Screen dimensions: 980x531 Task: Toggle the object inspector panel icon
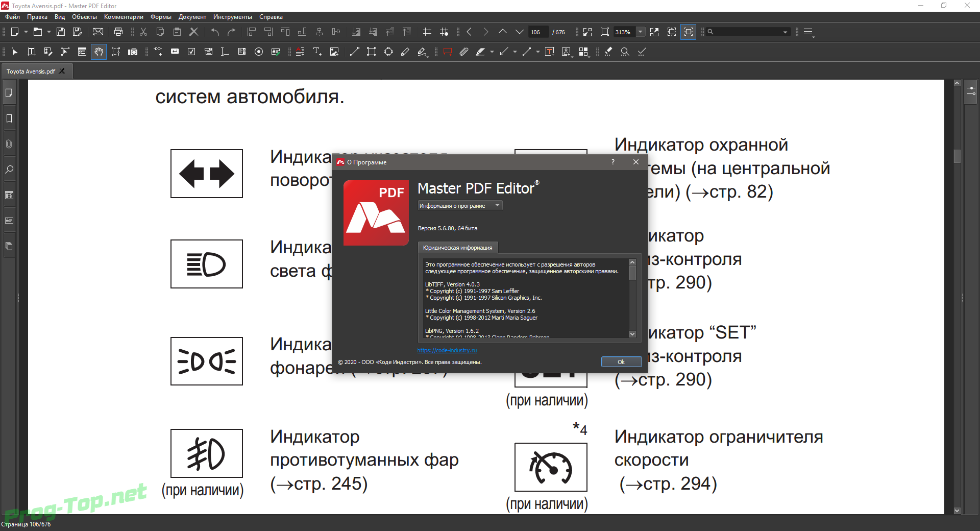(x=971, y=91)
